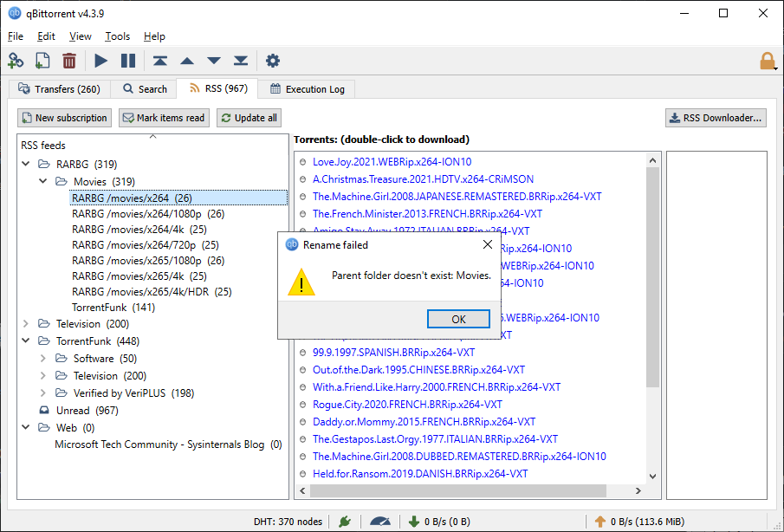Click the Move up queue arrow
This screenshot has height=532, width=784.
point(187,61)
